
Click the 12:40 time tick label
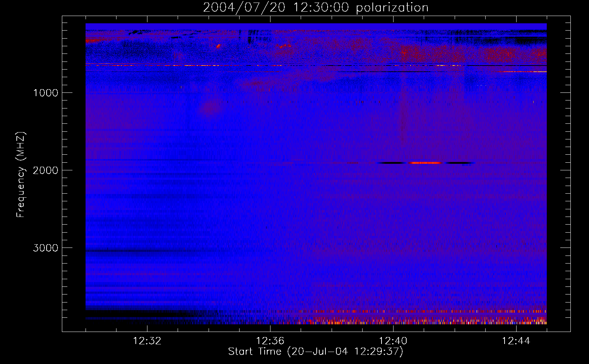pyautogui.click(x=393, y=341)
